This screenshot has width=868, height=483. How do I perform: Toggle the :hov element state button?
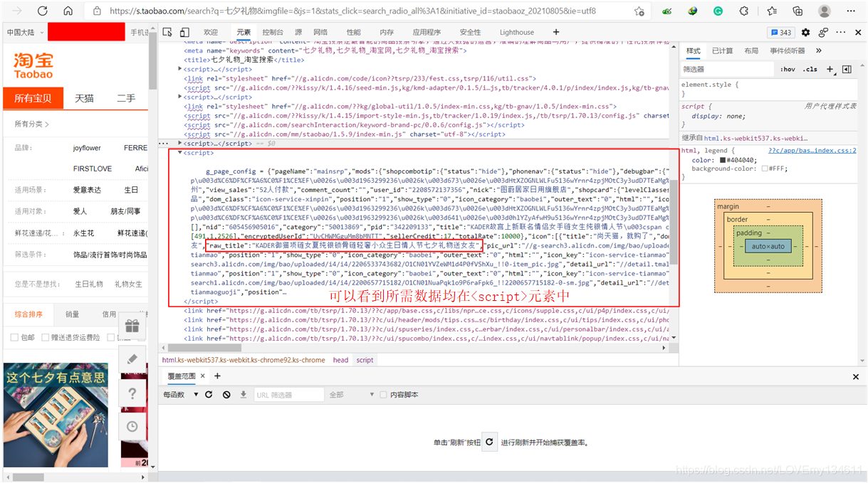788,69
